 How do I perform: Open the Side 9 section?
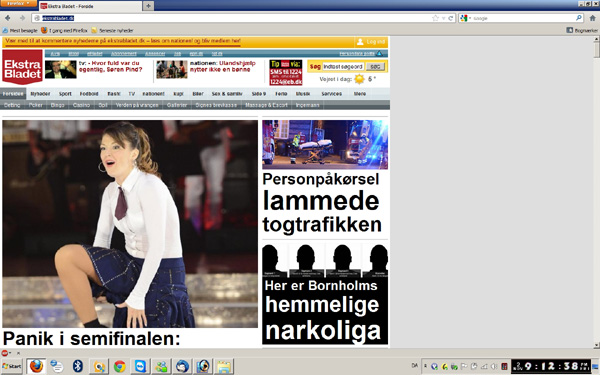[259, 94]
